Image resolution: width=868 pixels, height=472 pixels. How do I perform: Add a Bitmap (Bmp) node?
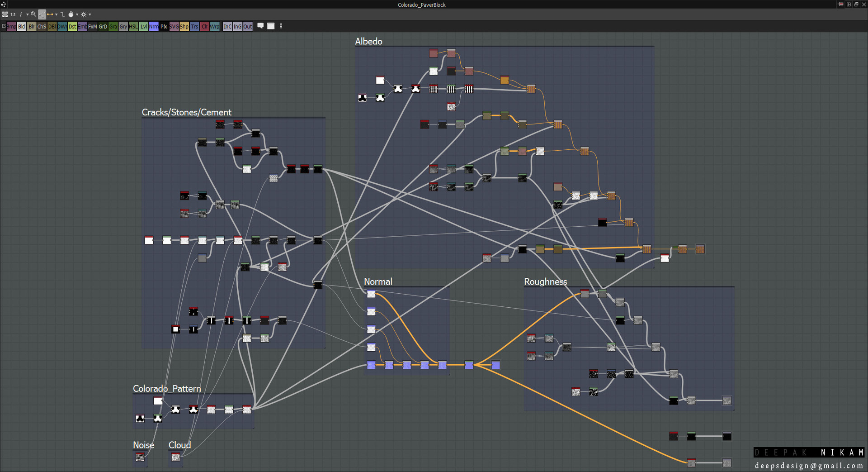[x=11, y=27]
